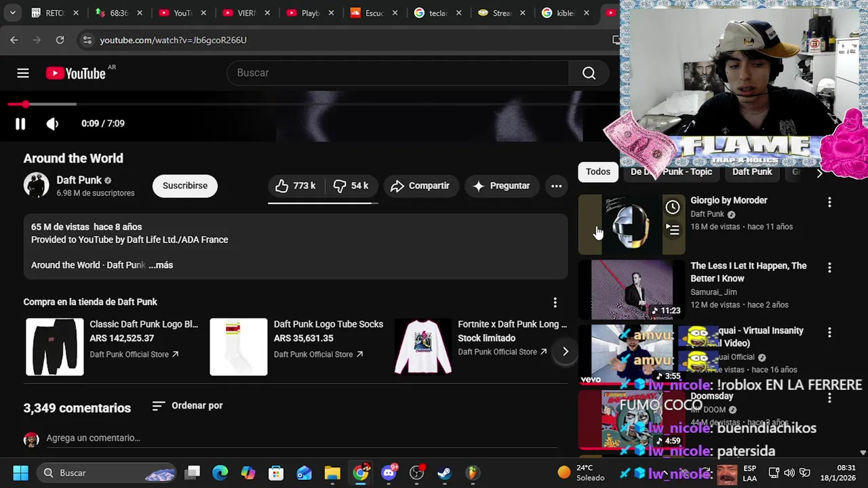Screen dimensions: 868x488
Task: Open the Daft Punk channel name link
Action: coord(79,180)
